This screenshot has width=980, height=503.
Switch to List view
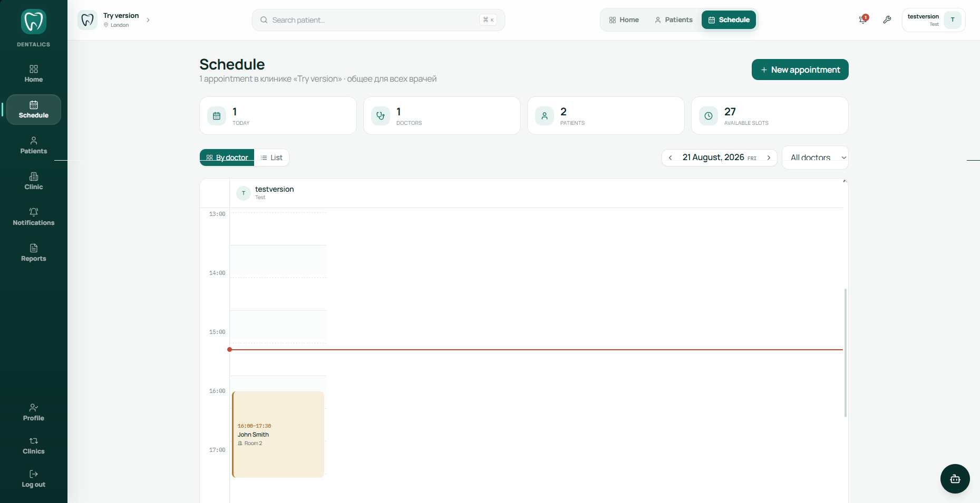271,157
